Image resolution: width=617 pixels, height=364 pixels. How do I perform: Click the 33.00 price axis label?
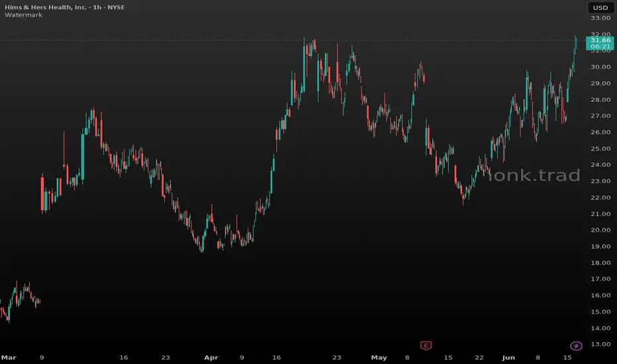pyautogui.click(x=600, y=18)
